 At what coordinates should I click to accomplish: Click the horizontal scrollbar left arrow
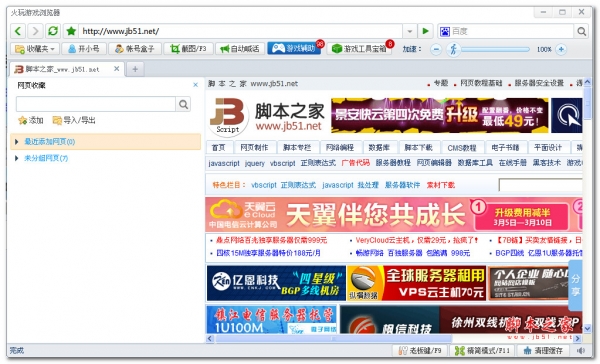click(210, 339)
